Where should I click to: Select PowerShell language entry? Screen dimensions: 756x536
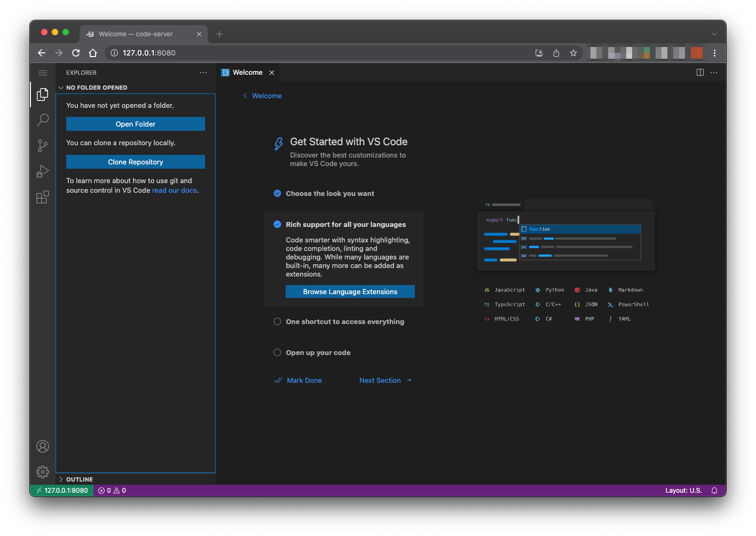[x=628, y=304]
